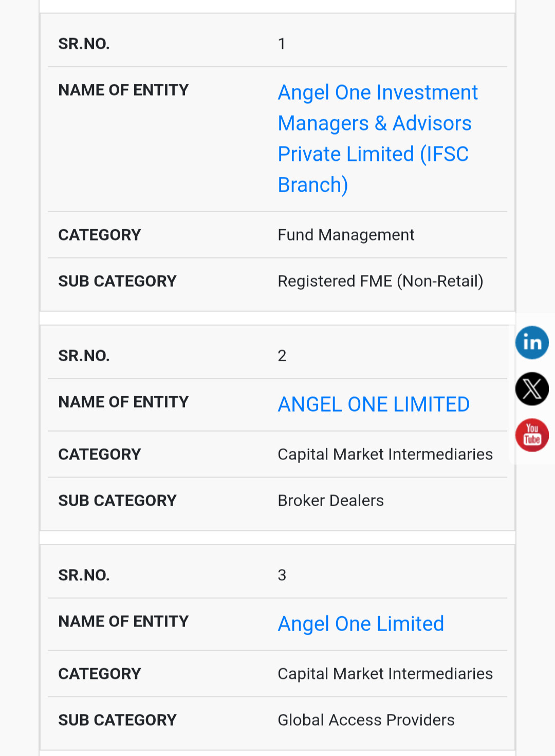Click the SUB CATEGORY label beside Global Access Providers
Viewport: 555px width, 756px height.
[x=117, y=720]
